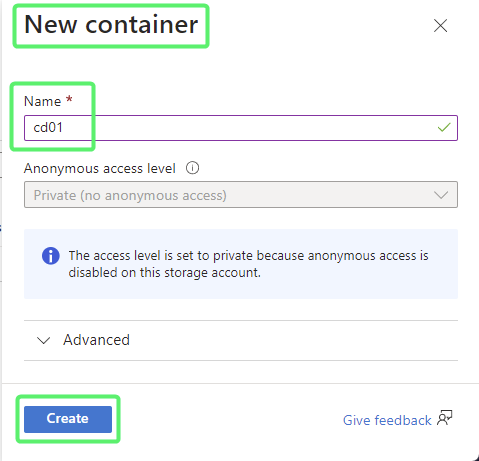Viewport: 479px width, 461px height.
Task: Click the Anonymous access level label
Action: point(100,168)
